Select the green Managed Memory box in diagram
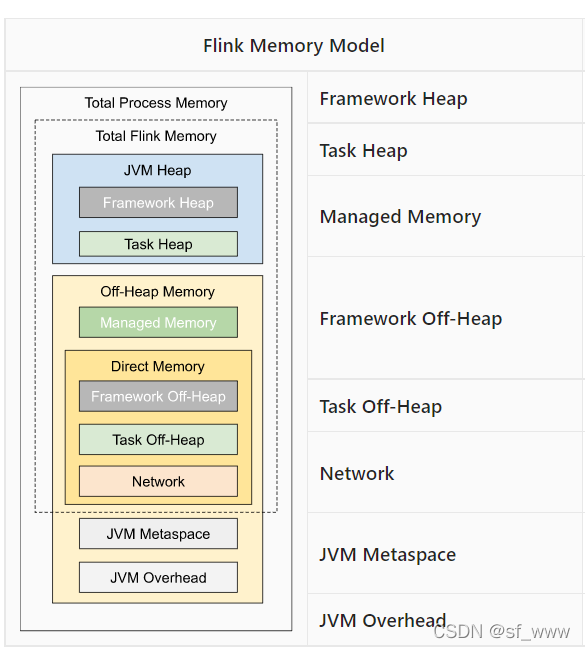 point(158,323)
